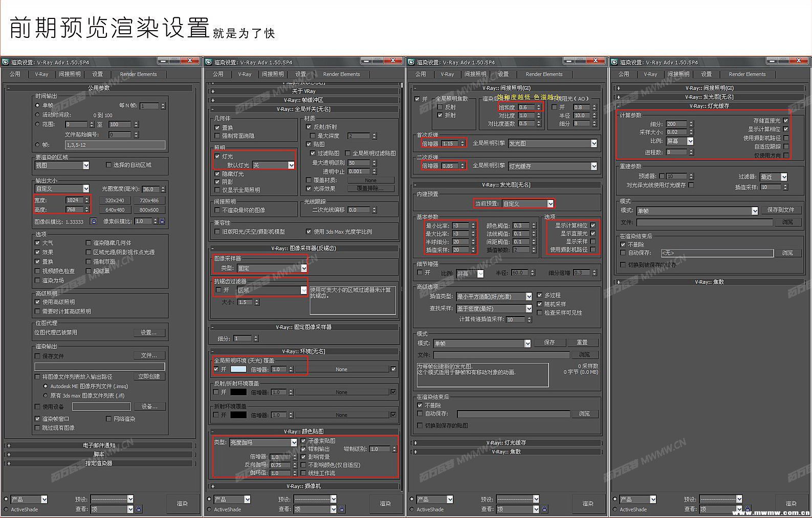Open the 过滤器 最近 dropdown in 重建参数
The image size is (812, 518).
tap(774, 177)
